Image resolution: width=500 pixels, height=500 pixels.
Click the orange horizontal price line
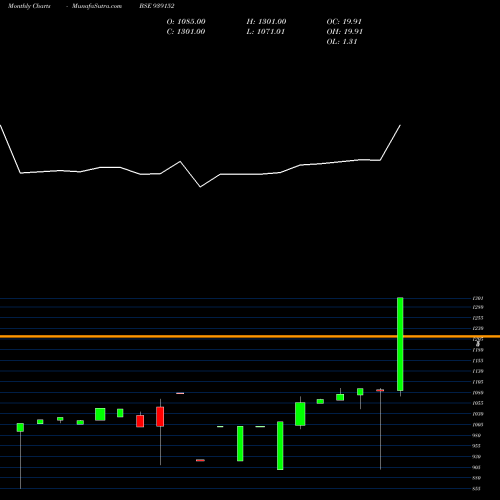(250, 336)
